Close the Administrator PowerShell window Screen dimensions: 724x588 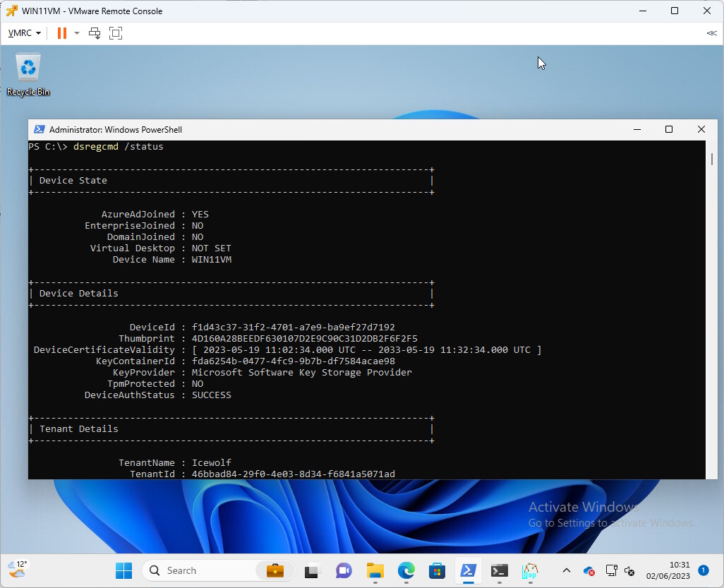(x=701, y=129)
